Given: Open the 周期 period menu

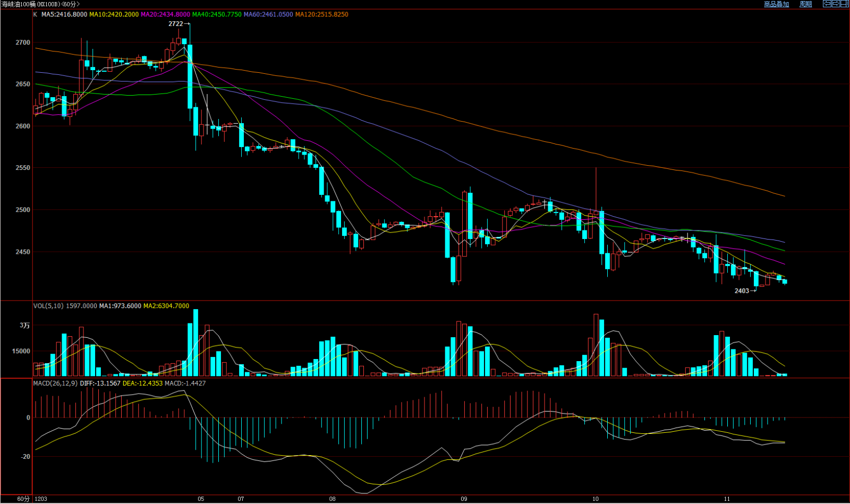Looking at the screenshot, I should (805, 4).
